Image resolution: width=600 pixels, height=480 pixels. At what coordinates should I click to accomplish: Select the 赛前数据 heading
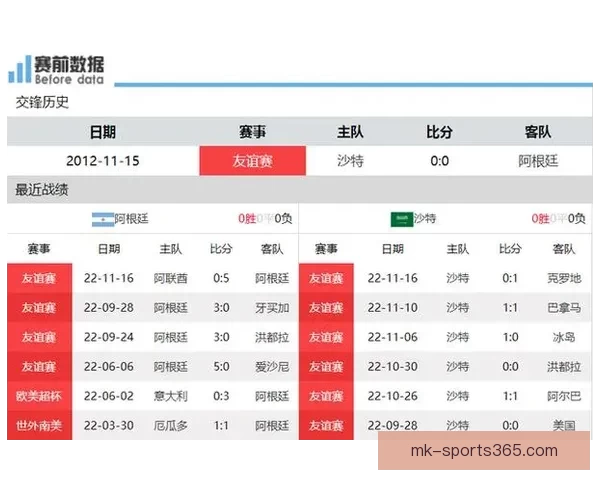(69, 64)
